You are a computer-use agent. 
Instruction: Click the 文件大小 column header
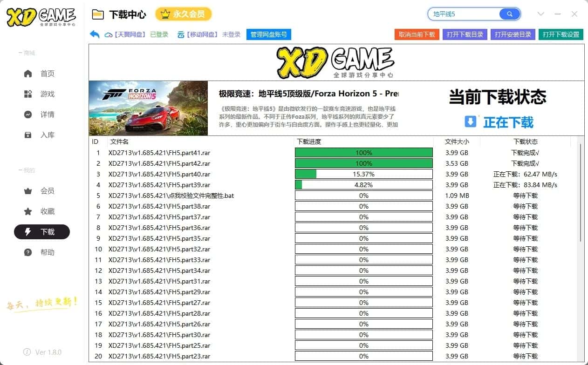[x=457, y=142]
